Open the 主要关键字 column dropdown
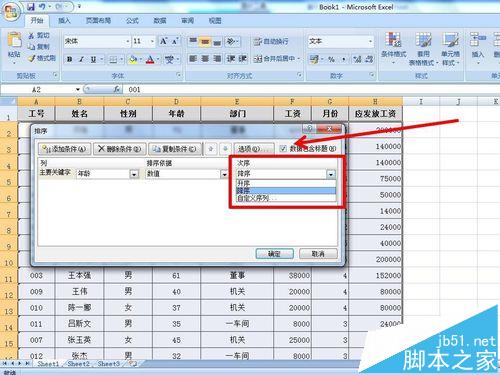The image size is (500, 375). (134, 174)
